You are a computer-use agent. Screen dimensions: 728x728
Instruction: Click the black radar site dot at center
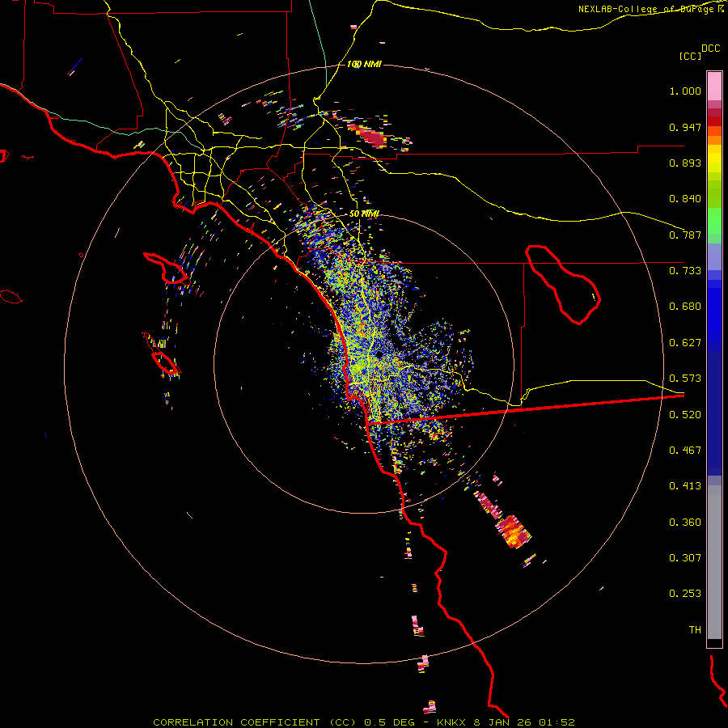tap(379, 355)
